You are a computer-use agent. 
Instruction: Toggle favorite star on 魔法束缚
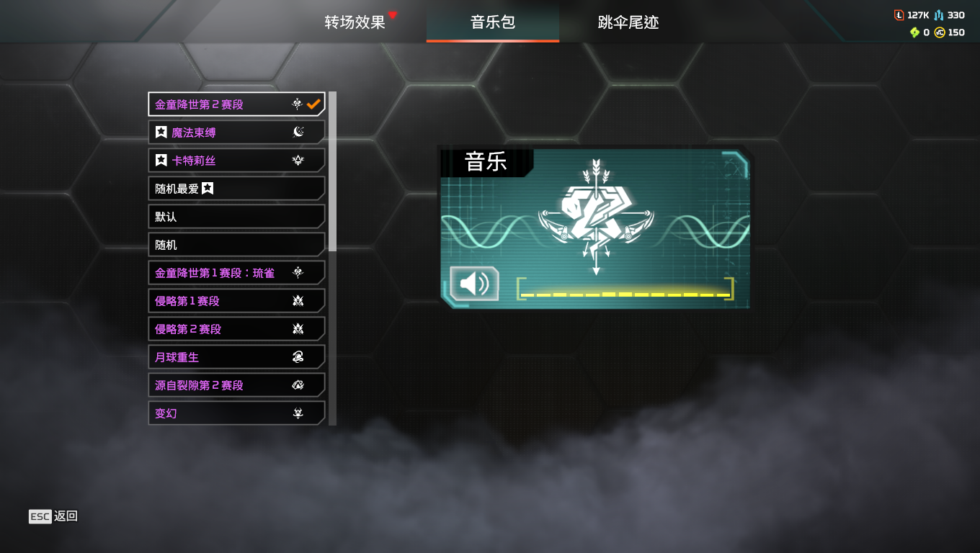[x=161, y=132]
